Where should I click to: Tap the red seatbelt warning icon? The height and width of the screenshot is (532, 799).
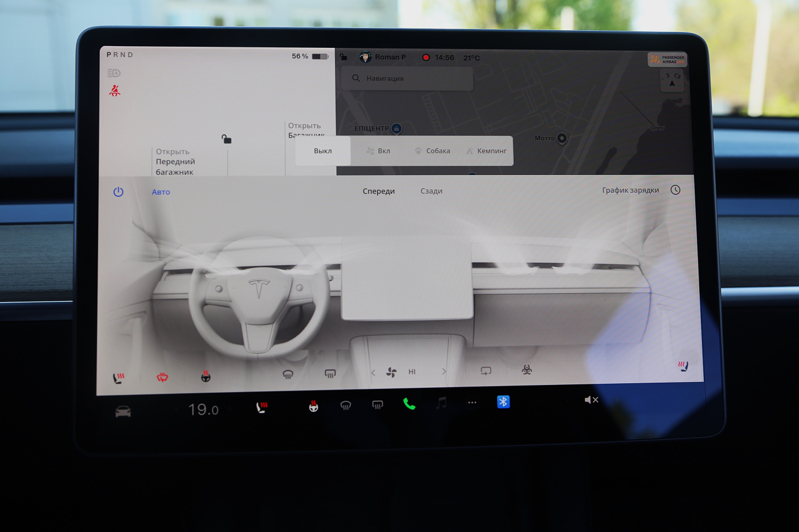click(x=115, y=91)
